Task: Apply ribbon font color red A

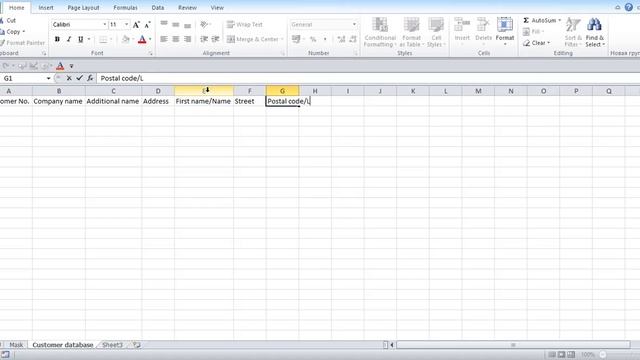Action: coord(142,39)
